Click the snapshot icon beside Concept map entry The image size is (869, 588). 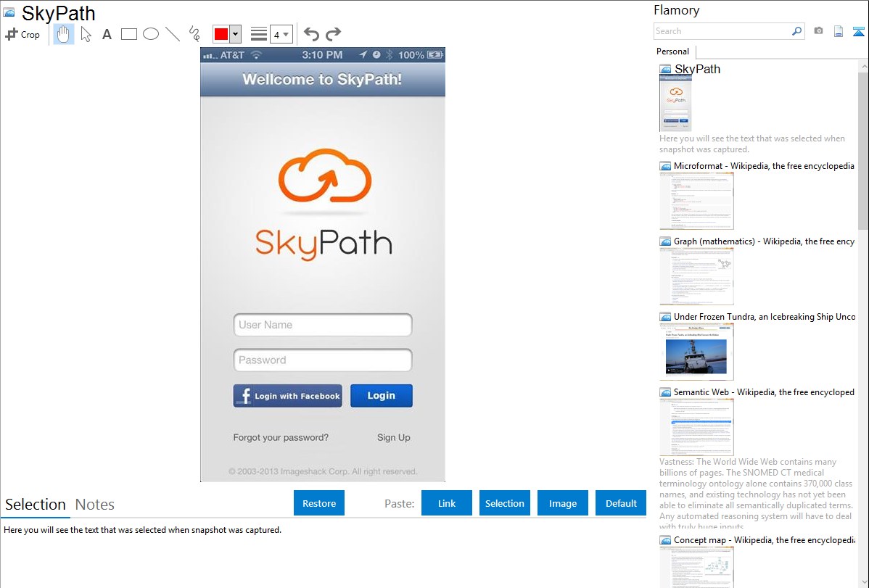click(666, 539)
